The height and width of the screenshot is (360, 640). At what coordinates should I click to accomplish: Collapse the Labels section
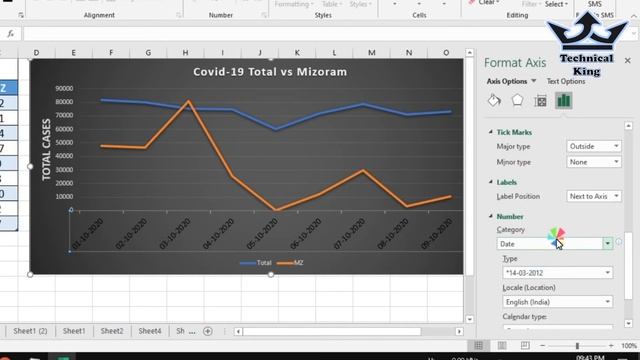click(491, 182)
